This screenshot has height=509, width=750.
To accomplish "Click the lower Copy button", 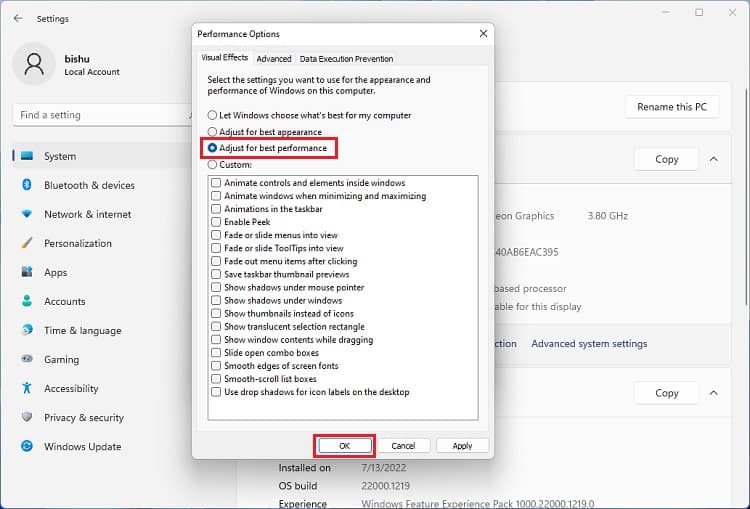I will click(x=666, y=393).
